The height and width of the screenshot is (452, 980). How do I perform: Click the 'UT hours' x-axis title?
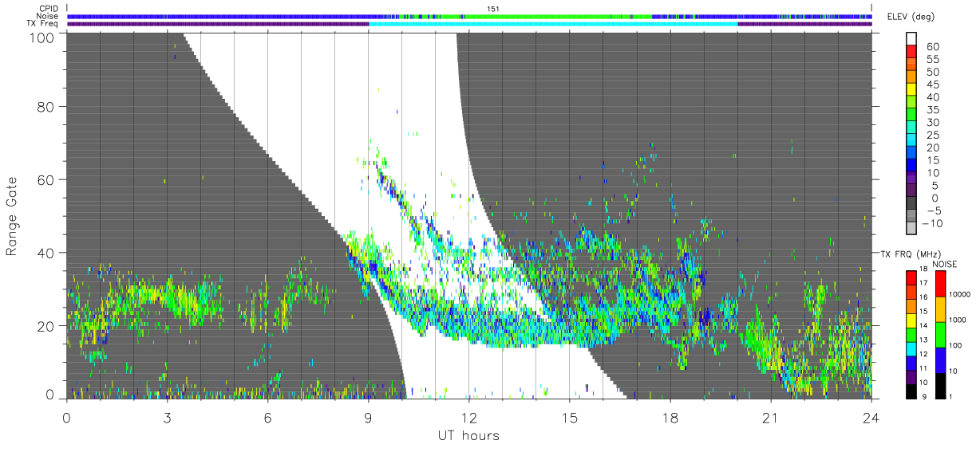point(468,435)
